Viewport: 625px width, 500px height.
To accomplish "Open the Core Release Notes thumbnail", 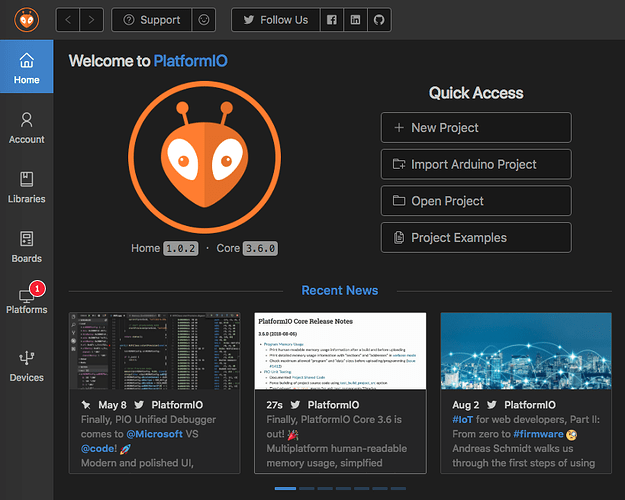I will (x=340, y=351).
